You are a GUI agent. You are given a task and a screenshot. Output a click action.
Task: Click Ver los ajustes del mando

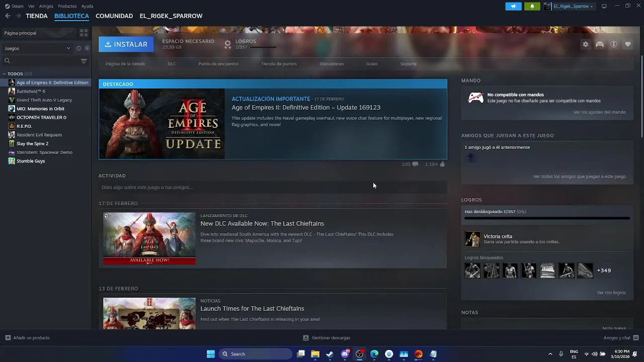tap(600, 112)
